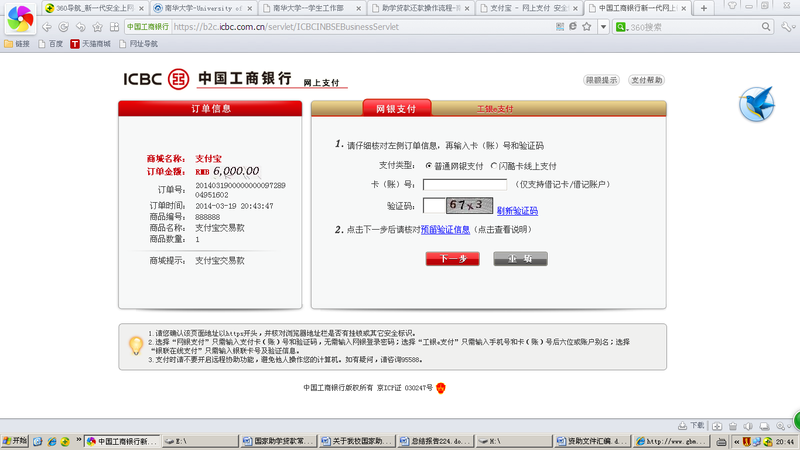The width and height of the screenshot is (800, 450).
Task: Select the 工银e支付 tab
Action: (495, 109)
